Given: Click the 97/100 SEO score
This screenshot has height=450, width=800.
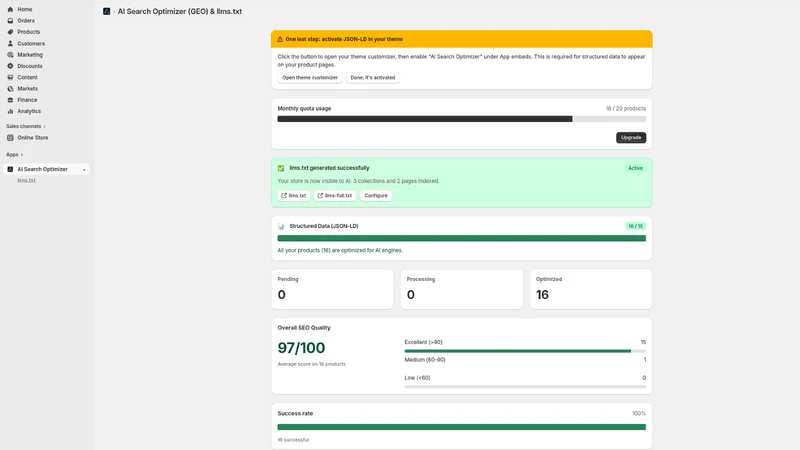Looking at the screenshot, I should (x=301, y=348).
